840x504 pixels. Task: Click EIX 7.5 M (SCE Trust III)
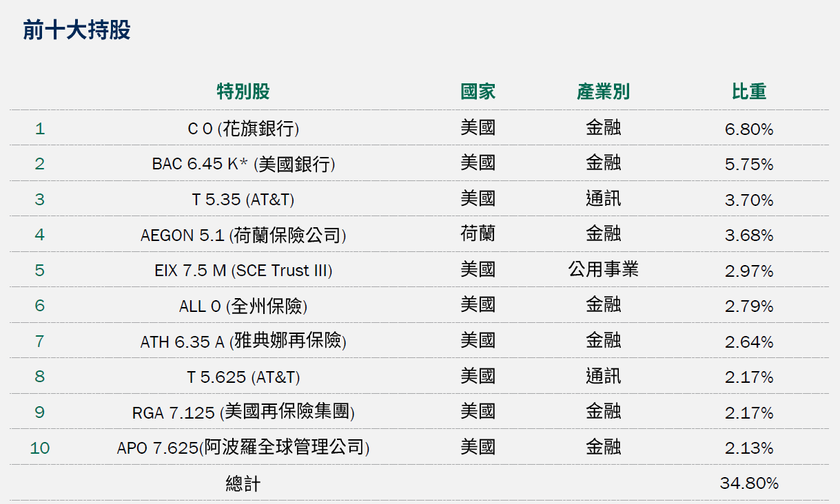pyautogui.click(x=243, y=271)
